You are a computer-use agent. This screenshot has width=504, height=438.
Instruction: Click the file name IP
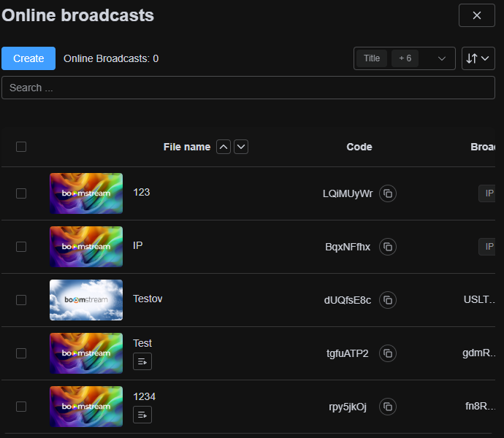[x=138, y=245]
